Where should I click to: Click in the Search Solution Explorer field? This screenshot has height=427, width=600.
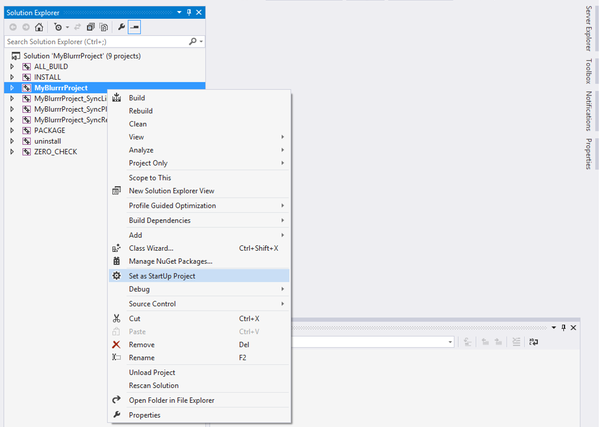click(95, 42)
